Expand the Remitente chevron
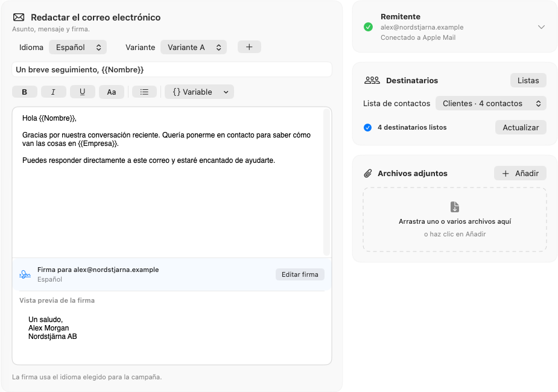Viewport: 558px width, 392px height. [541, 27]
